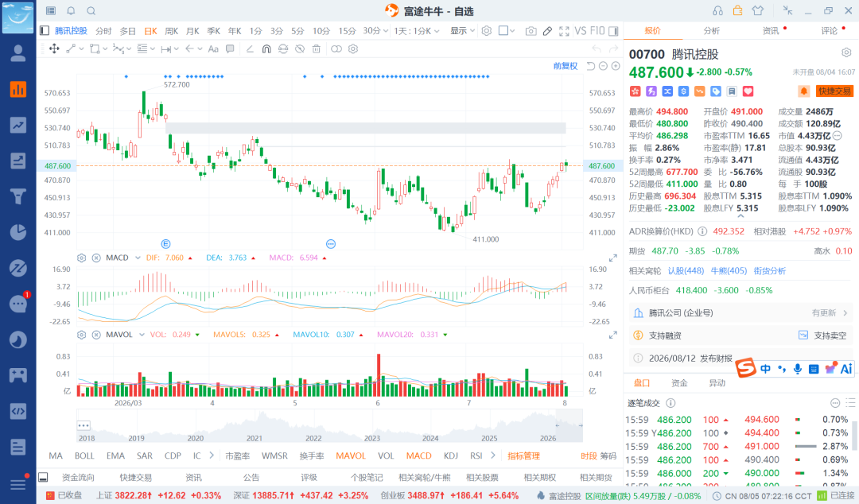
Task: Toggle the KDJ indicator
Action: tap(451, 456)
